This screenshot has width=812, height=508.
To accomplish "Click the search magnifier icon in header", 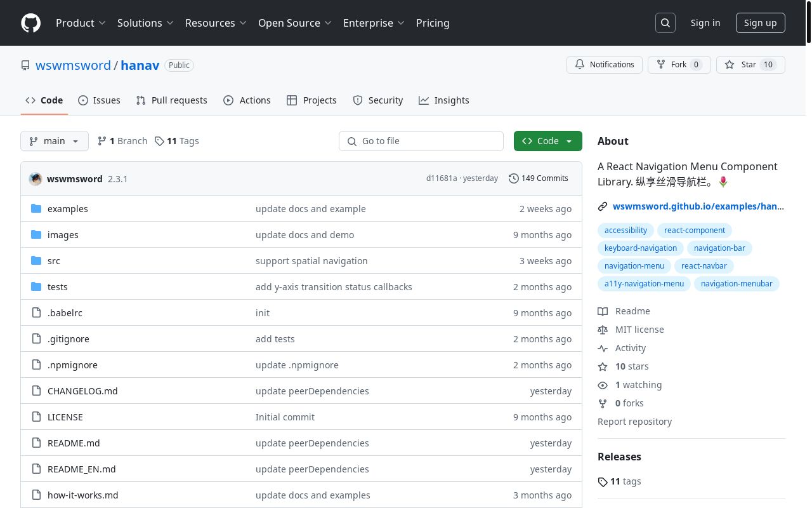I will click(x=665, y=23).
